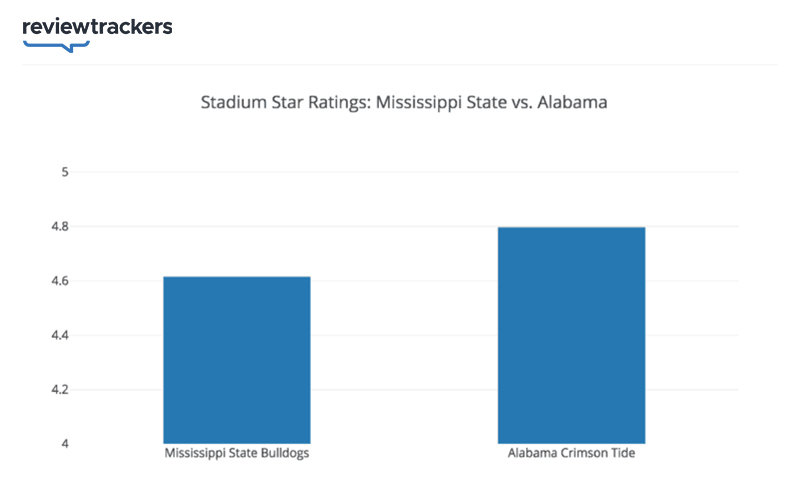
Task: Click the word Alabama in the chart title
Action: tap(573, 102)
